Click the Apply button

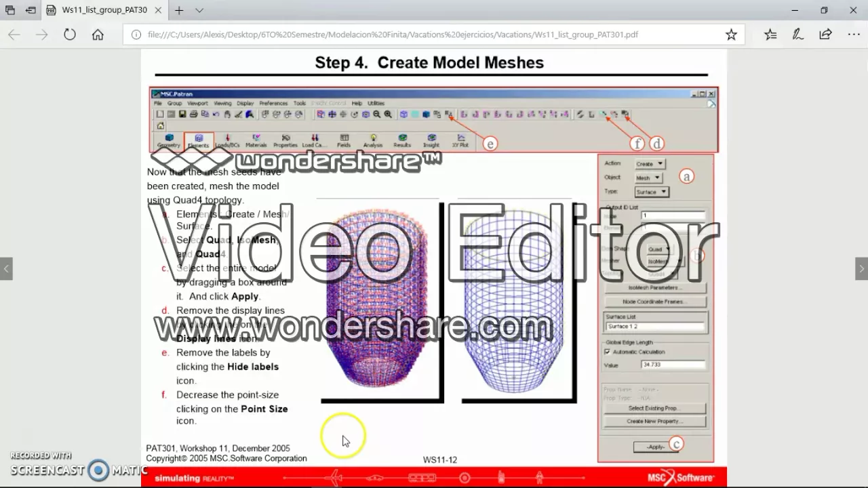click(x=656, y=447)
